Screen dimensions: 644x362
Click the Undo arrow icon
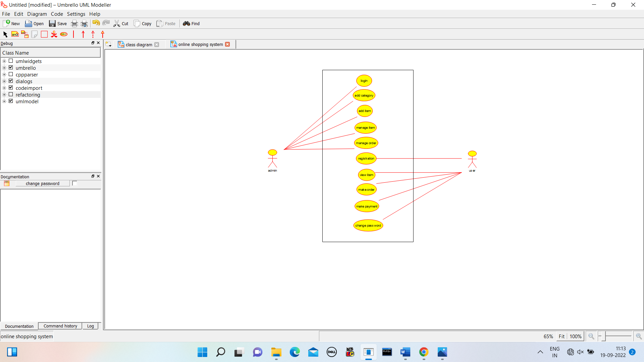[96, 23]
